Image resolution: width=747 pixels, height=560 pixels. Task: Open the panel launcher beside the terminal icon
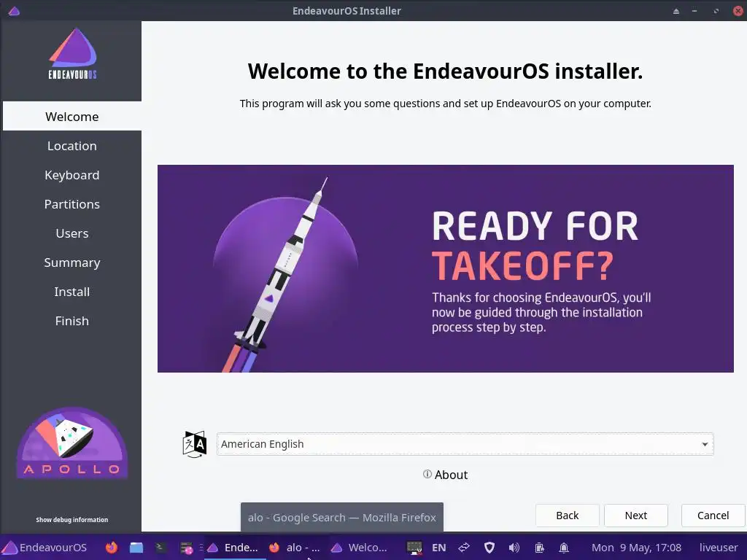[x=186, y=548]
